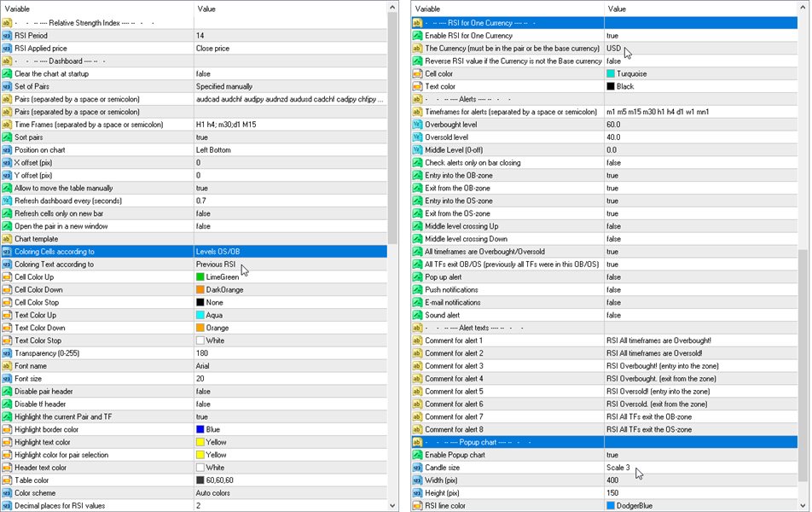Click the LimeGreen color swatch
Image resolution: width=812 pixels, height=512 pixels.
click(200, 276)
